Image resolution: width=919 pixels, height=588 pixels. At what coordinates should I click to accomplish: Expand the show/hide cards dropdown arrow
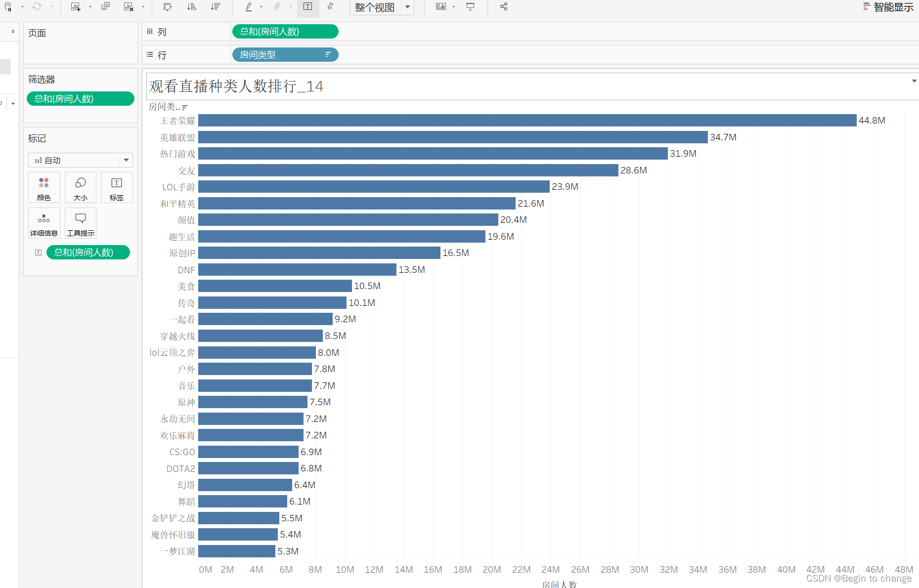[453, 7]
